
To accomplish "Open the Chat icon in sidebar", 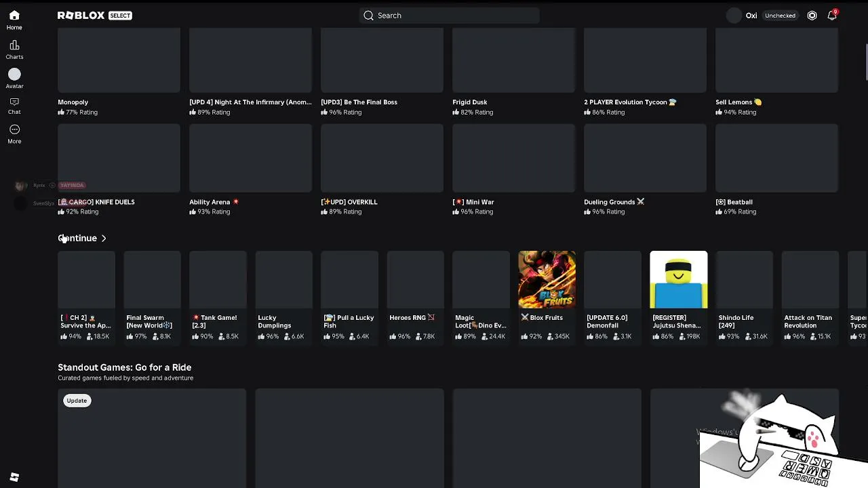I will [x=14, y=102].
